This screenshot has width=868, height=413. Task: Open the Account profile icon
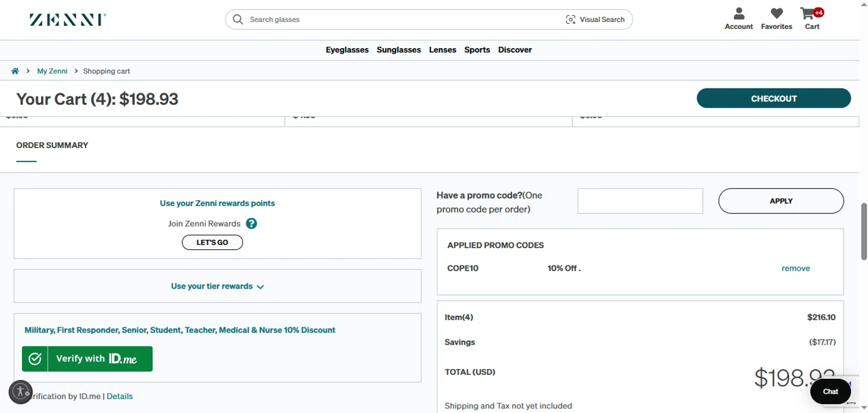tap(739, 13)
